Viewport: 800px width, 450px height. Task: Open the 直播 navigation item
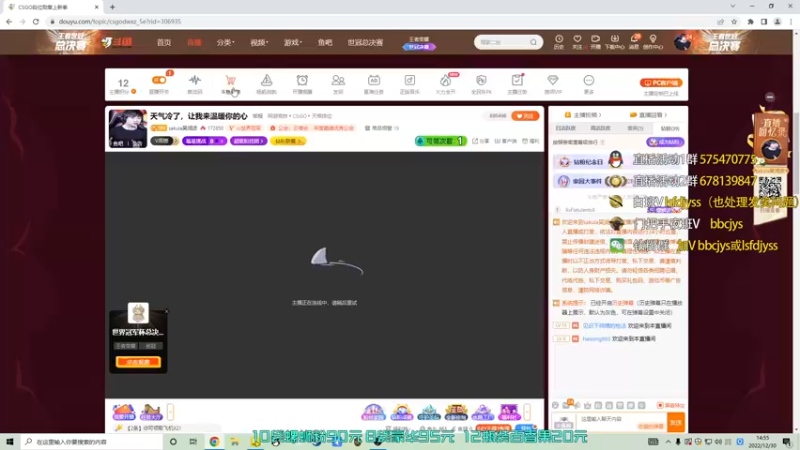(194, 42)
